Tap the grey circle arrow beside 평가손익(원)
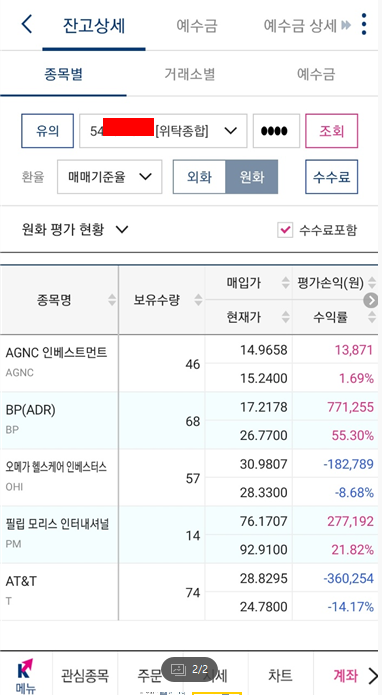This screenshot has height=695, width=382. [370, 301]
